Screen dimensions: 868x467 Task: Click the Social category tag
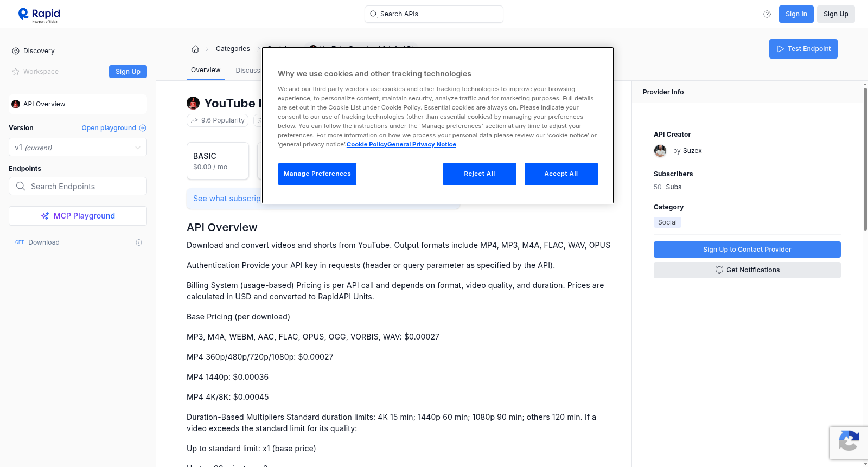(667, 222)
